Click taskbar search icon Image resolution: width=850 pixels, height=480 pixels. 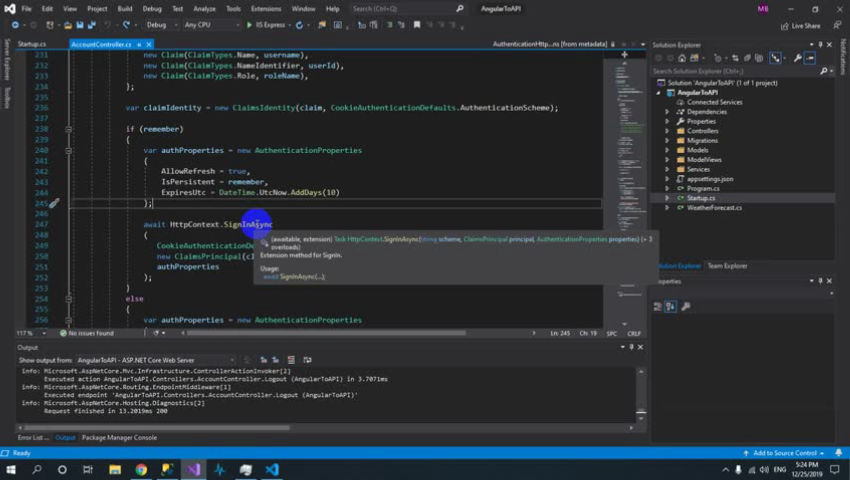coord(37,470)
